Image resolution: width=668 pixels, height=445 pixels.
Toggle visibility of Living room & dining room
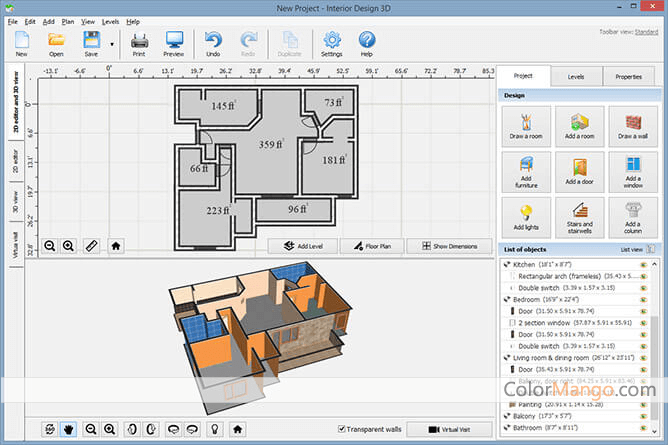pyautogui.click(x=643, y=358)
